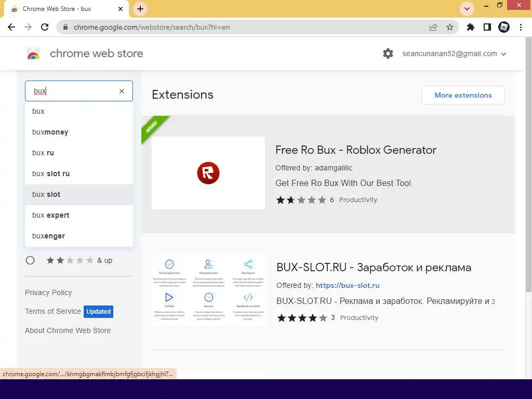Share this page via address bar icon
Image resolution: width=532 pixels, height=399 pixels.
(433, 27)
